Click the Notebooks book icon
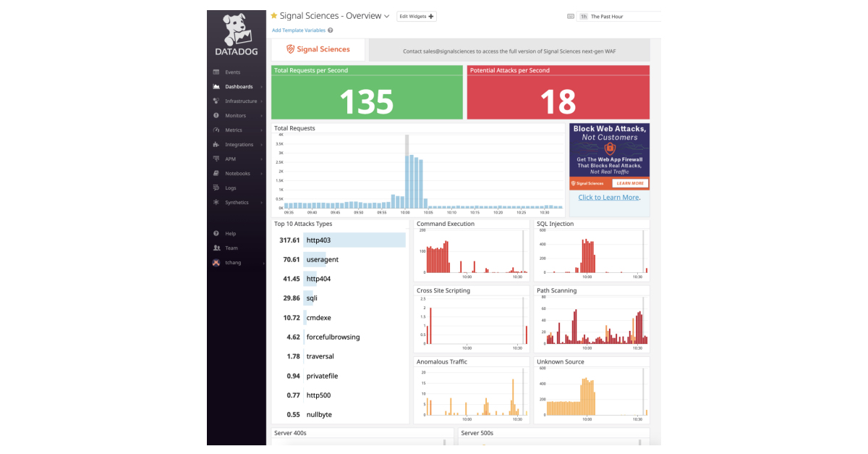Image resolution: width=868 pixels, height=454 pixels. click(x=216, y=174)
